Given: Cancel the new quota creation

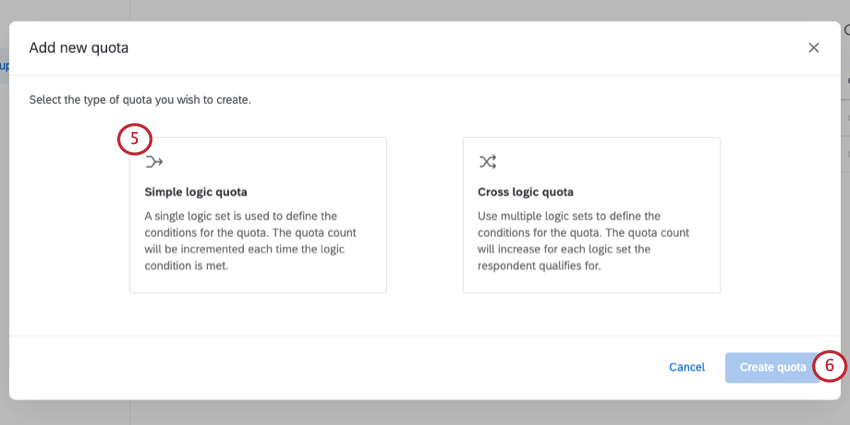Looking at the screenshot, I should [x=687, y=367].
